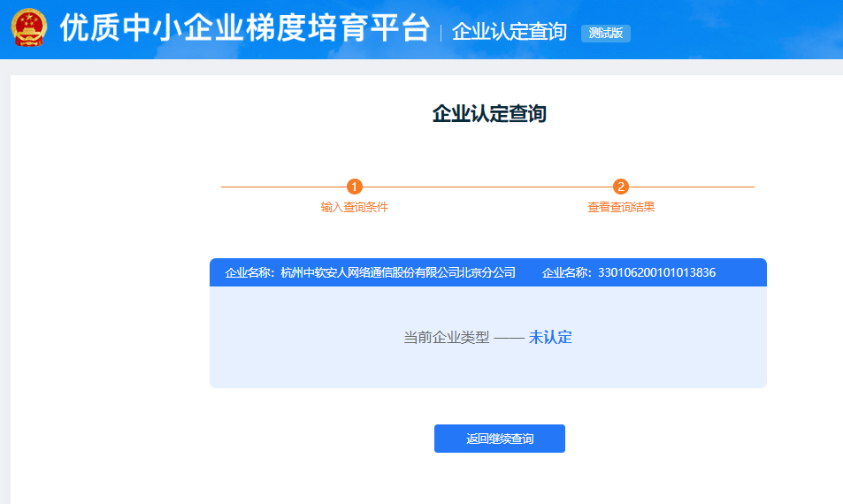Click the step 1 orange circle
The width and height of the screenshot is (843, 504).
coord(355,187)
